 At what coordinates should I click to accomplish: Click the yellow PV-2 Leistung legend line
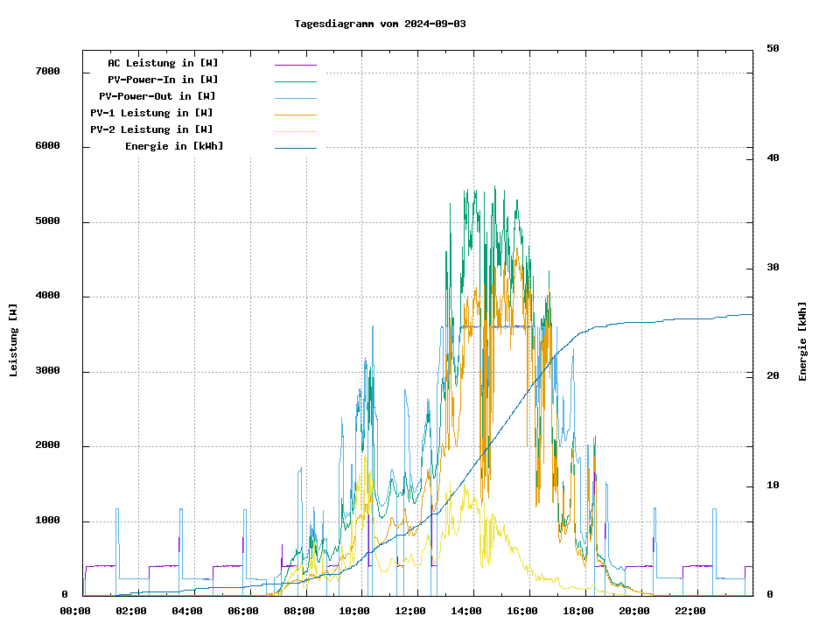(295, 131)
